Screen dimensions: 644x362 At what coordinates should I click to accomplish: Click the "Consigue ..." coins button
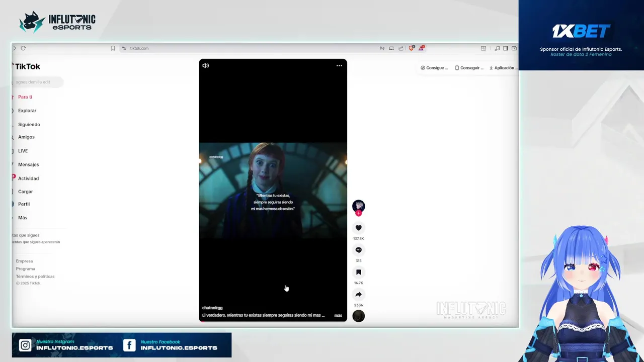434,68
